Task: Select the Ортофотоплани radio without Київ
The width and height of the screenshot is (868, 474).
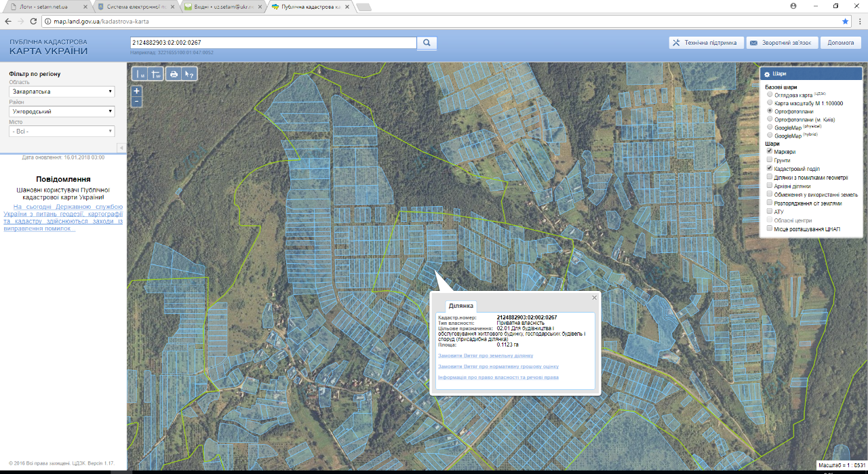Action: click(769, 111)
